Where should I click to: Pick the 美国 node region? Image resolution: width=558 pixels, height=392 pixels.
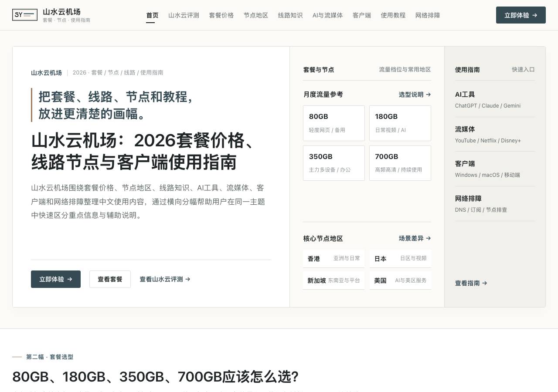coord(400,280)
